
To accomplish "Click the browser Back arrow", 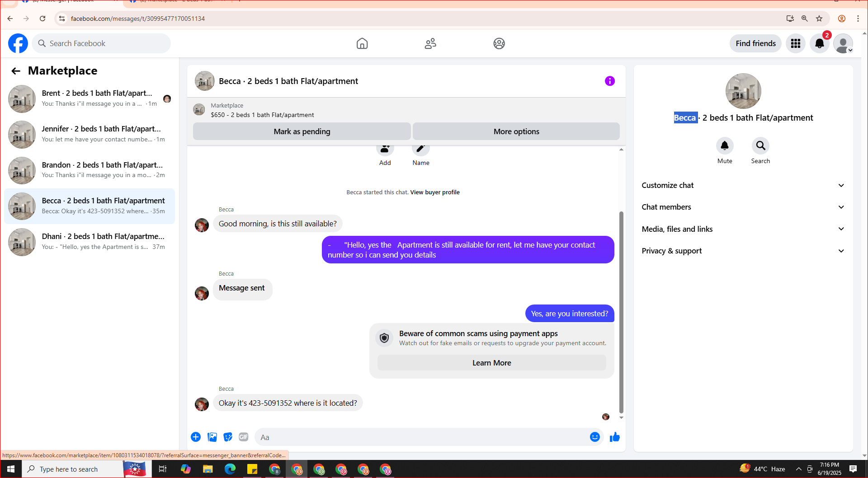I will coord(10,19).
